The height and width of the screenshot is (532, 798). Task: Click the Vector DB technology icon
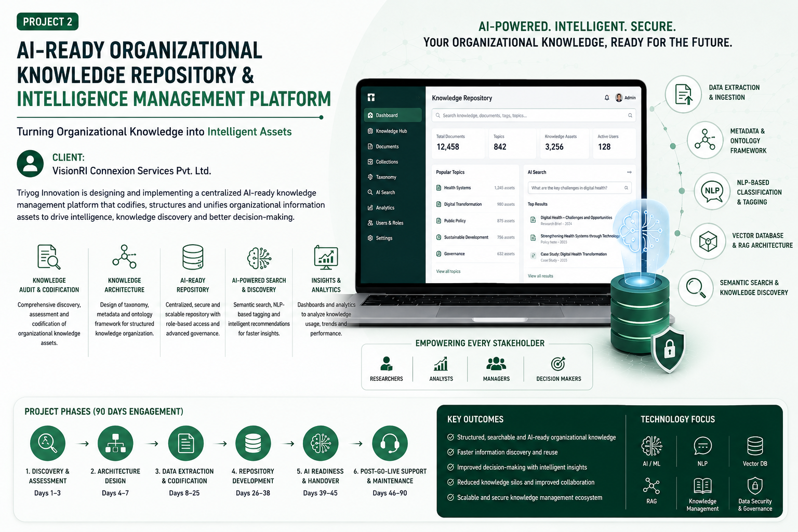coord(755,446)
